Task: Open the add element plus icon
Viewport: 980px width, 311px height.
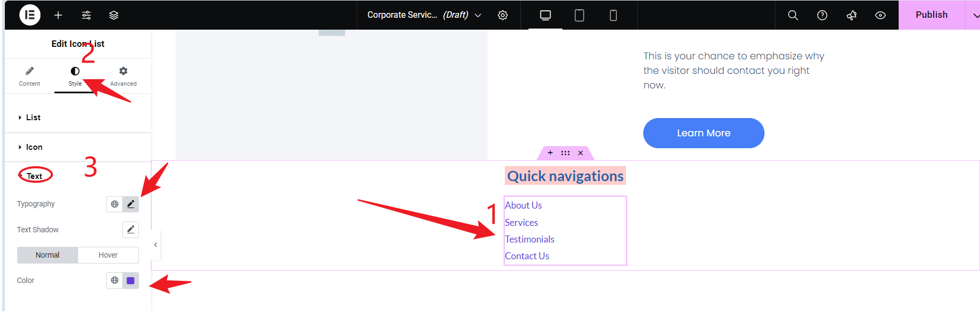Action: point(58,15)
